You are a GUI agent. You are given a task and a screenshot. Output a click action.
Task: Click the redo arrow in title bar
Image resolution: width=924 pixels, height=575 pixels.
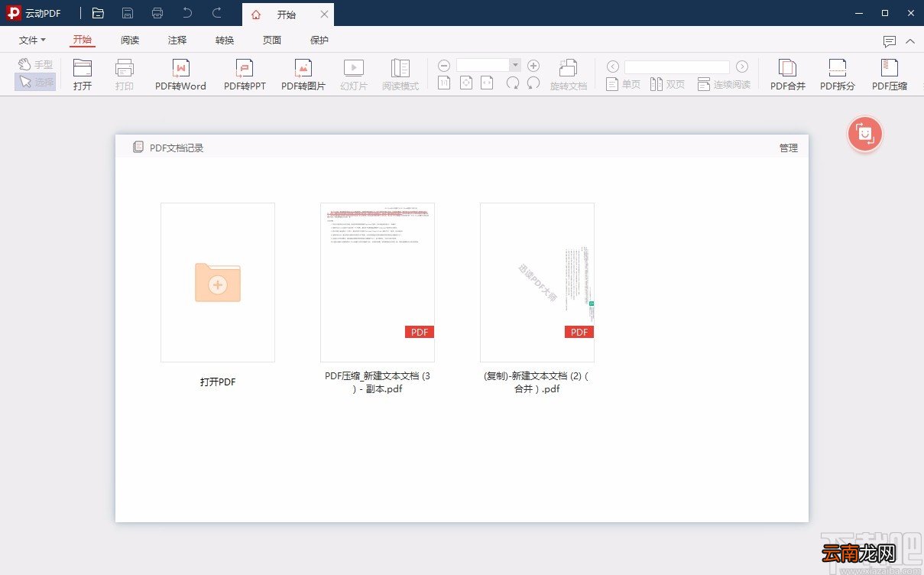(x=217, y=13)
